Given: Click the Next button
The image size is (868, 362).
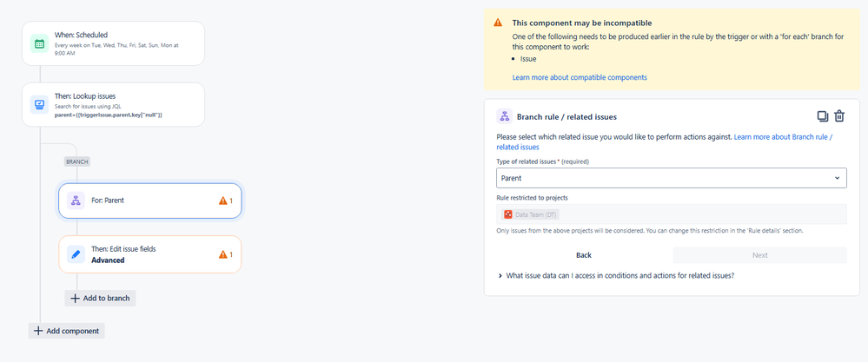Looking at the screenshot, I should tap(760, 255).
